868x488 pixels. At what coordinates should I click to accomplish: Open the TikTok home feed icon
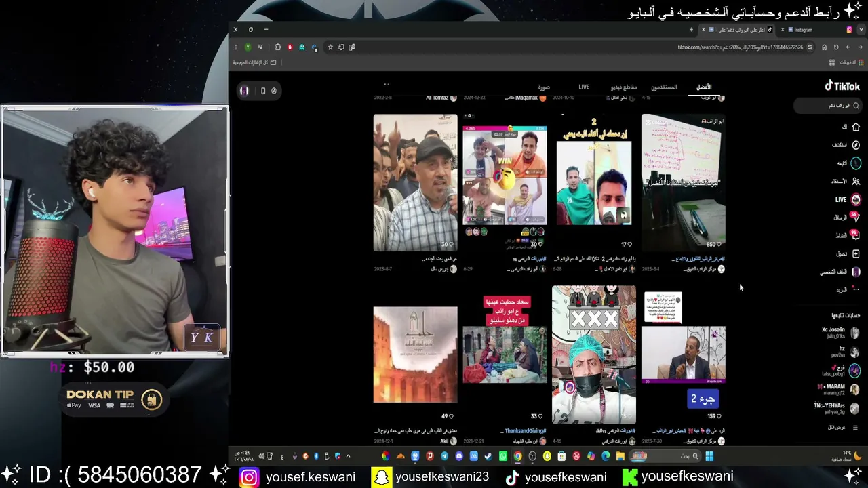click(856, 127)
